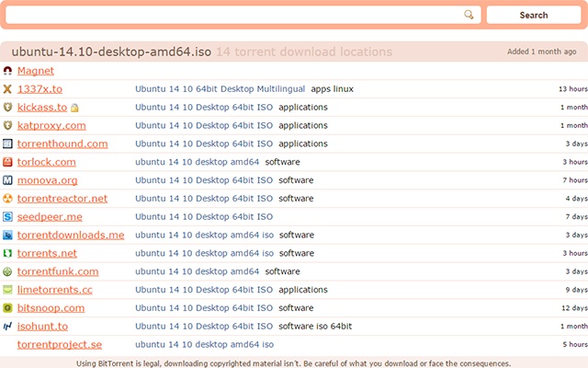This screenshot has height=368, width=588.
Task: Click the magnifier icon in search box
Action: 469,15
